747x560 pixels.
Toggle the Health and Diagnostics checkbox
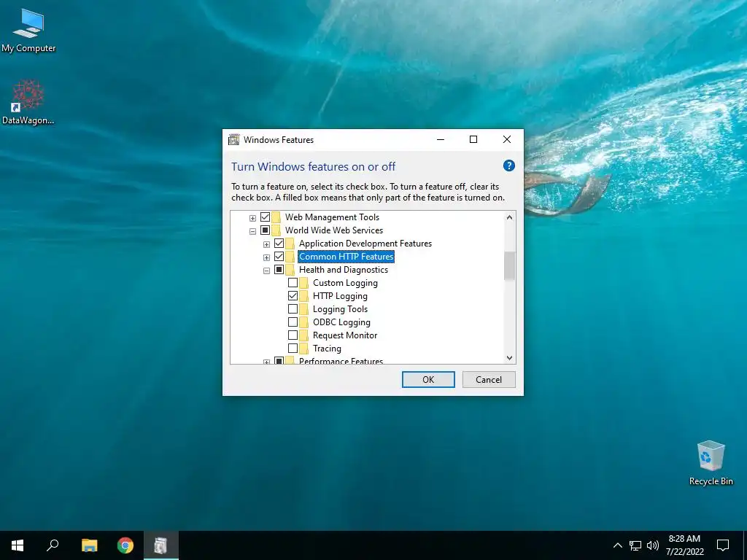[x=279, y=270]
